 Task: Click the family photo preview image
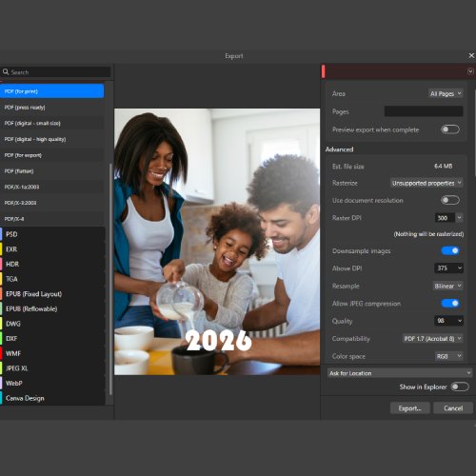point(217,242)
